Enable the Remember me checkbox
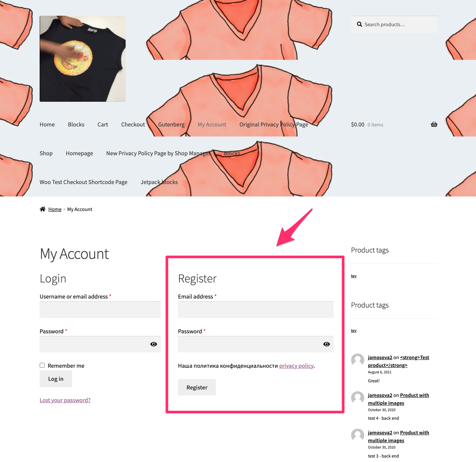Screen dimensions: 476x462 42,365
